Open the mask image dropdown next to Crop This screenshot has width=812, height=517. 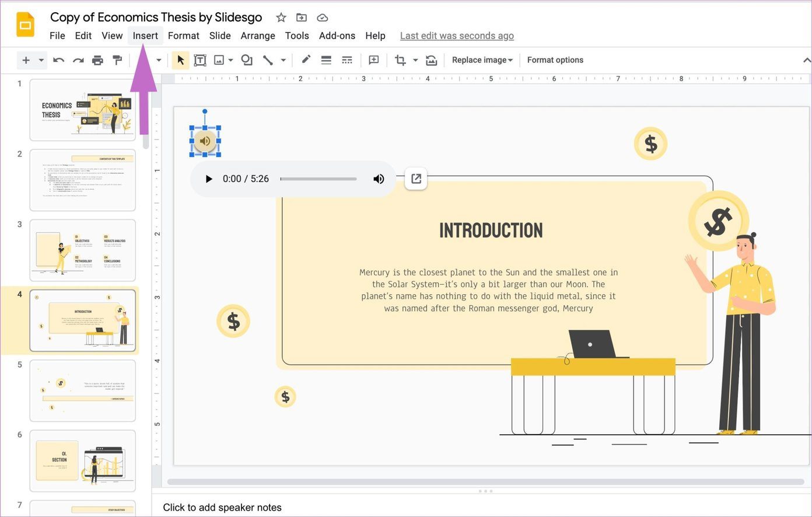click(x=415, y=60)
